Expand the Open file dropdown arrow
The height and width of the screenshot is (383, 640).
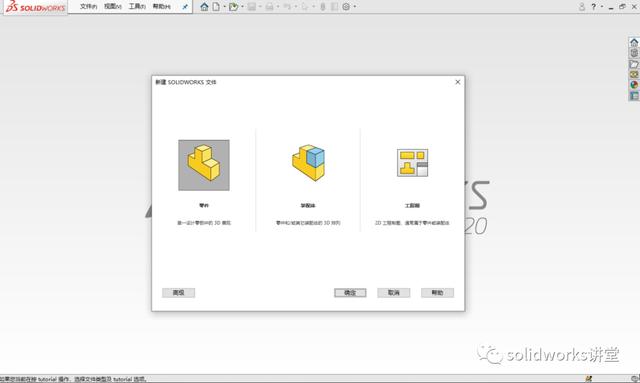pos(242,7)
